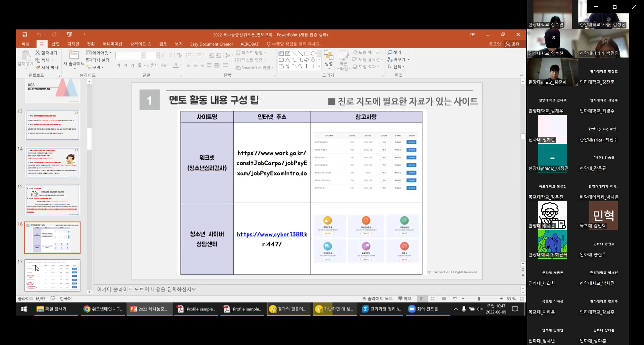Open the Easy Document Creator tab

212,44
